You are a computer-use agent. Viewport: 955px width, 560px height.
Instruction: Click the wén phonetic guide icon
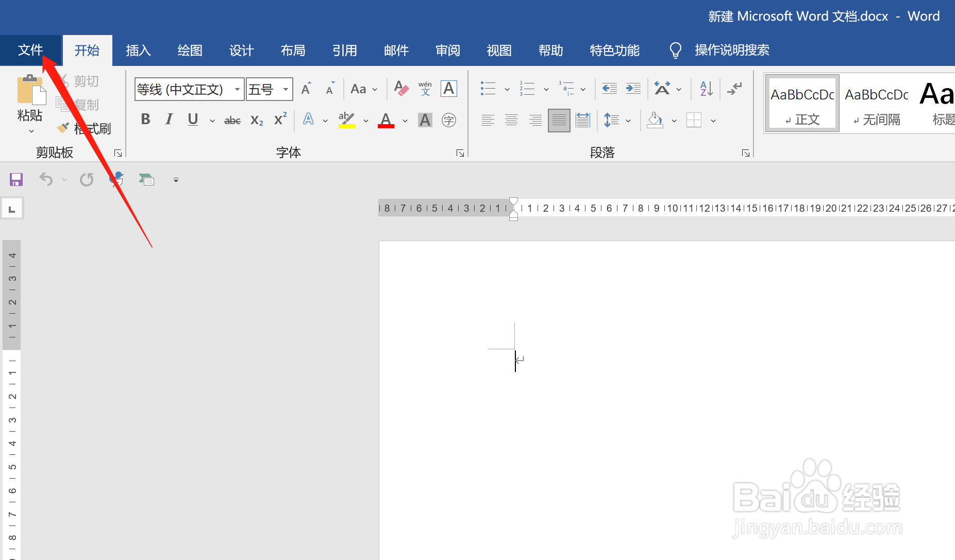[425, 89]
